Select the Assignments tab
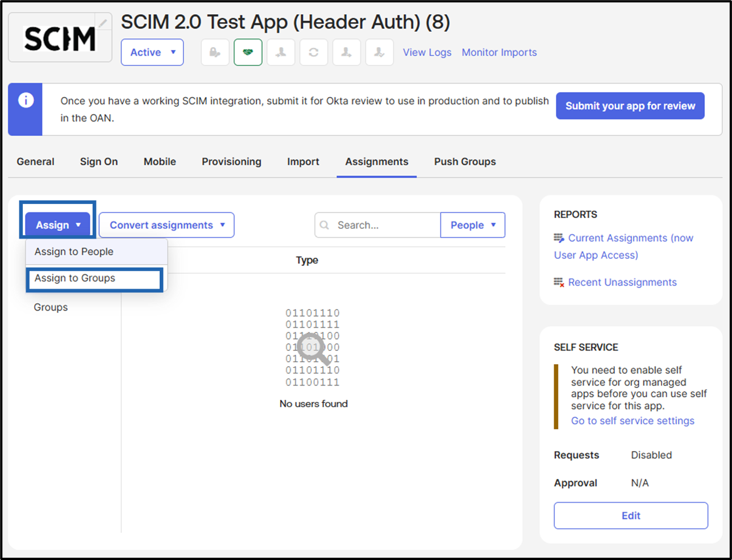This screenshot has width=732, height=560. pos(377,162)
